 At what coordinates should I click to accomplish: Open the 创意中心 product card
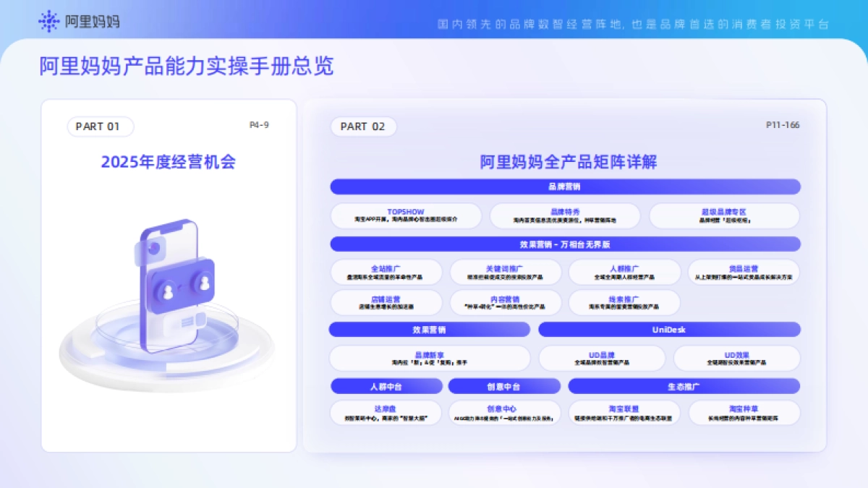(x=506, y=412)
